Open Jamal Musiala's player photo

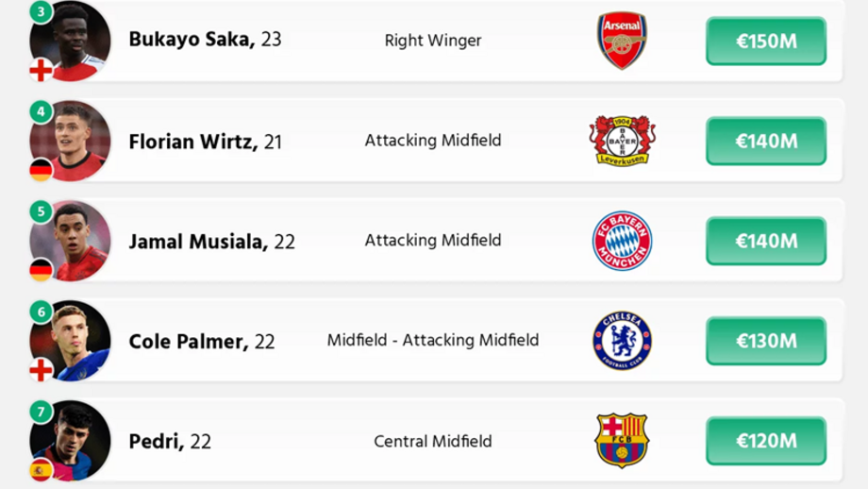[74, 241]
